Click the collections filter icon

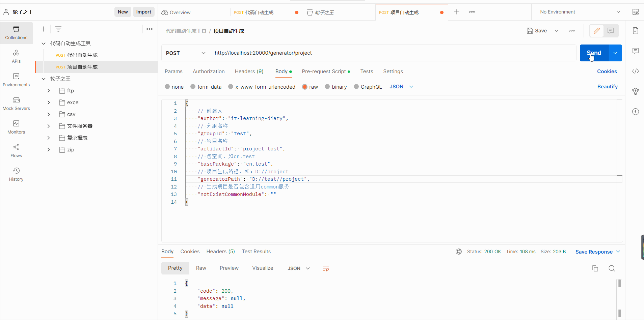(x=58, y=29)
